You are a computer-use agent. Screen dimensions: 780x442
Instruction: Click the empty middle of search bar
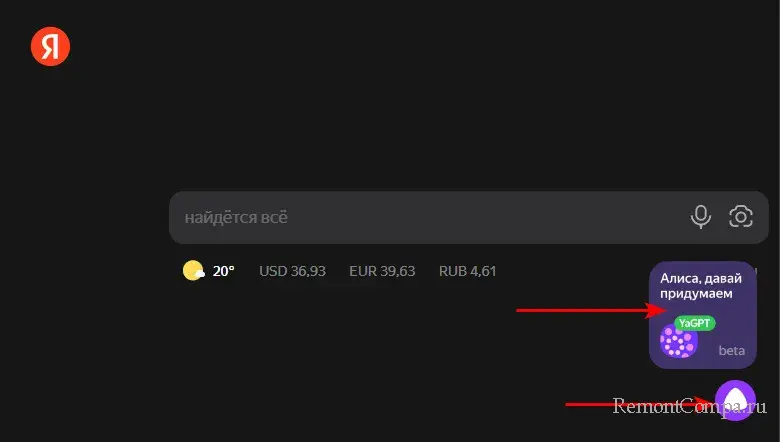click(x=480, y=217)
